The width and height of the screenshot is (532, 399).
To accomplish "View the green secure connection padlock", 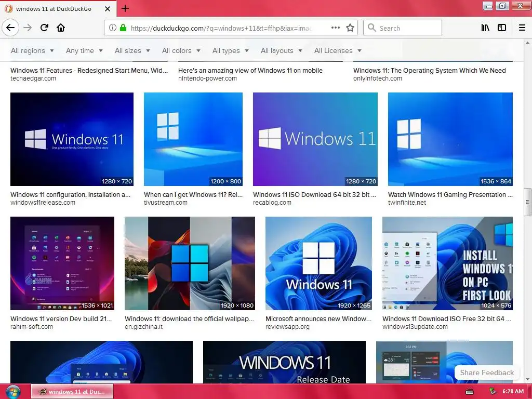I will 123,28.
